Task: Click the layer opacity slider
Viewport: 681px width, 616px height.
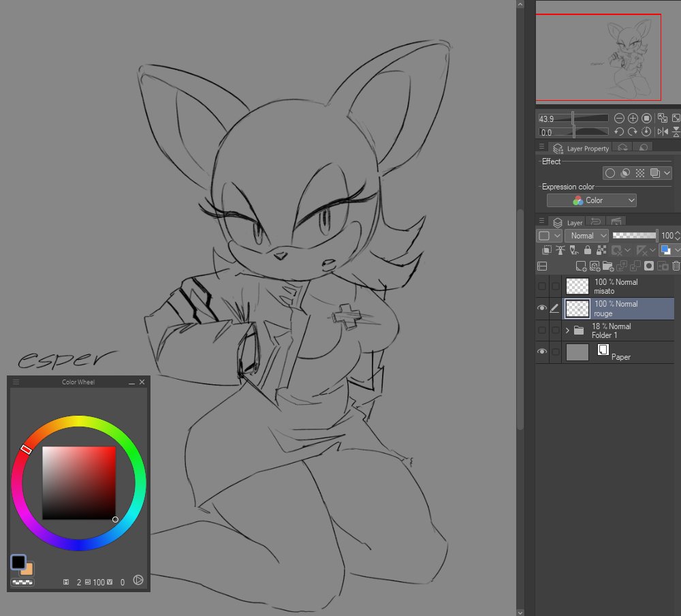Action: (635, 236)
